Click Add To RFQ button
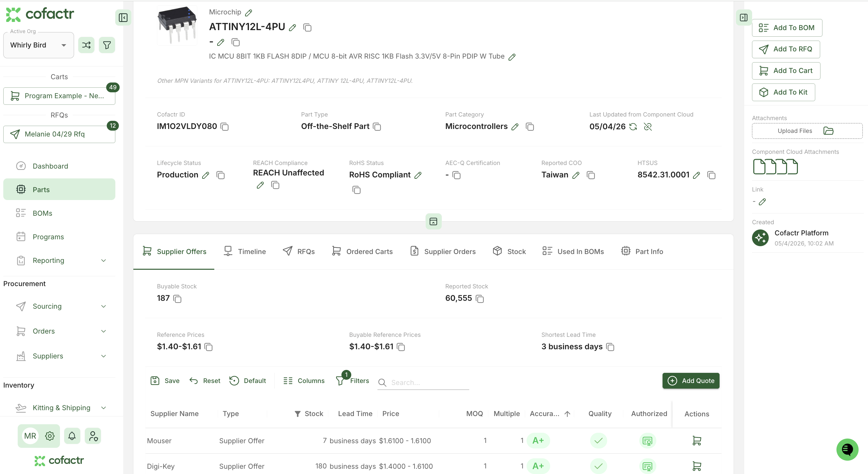Screen dimensions: 868x474 coord(786,49)
